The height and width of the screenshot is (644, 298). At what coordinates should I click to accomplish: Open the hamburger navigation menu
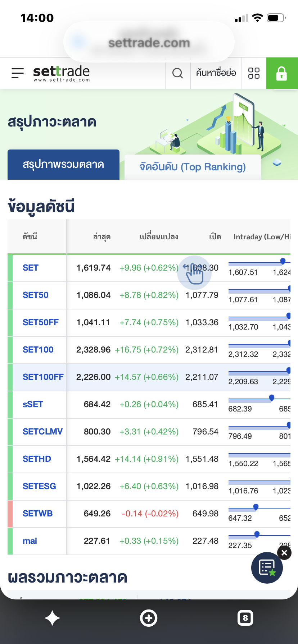[17, 73]
